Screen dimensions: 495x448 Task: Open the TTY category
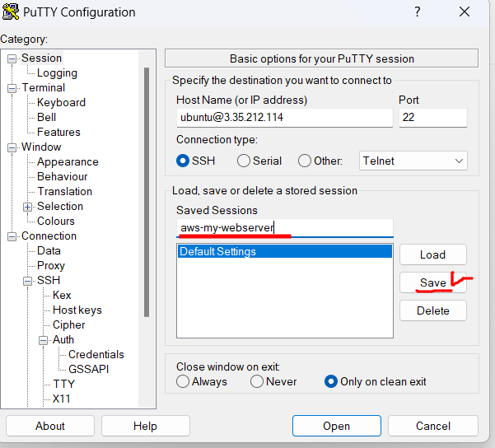pos(63,385)
